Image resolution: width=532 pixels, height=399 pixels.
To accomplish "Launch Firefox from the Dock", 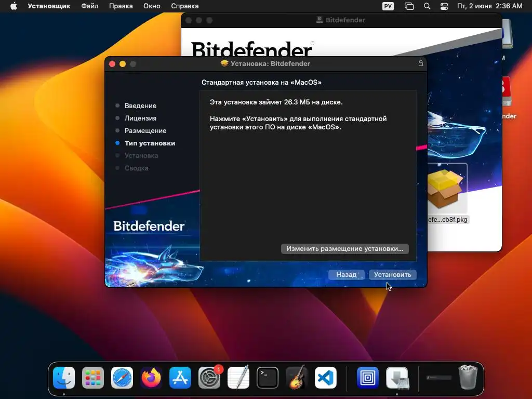I will [x=151, y=378].
